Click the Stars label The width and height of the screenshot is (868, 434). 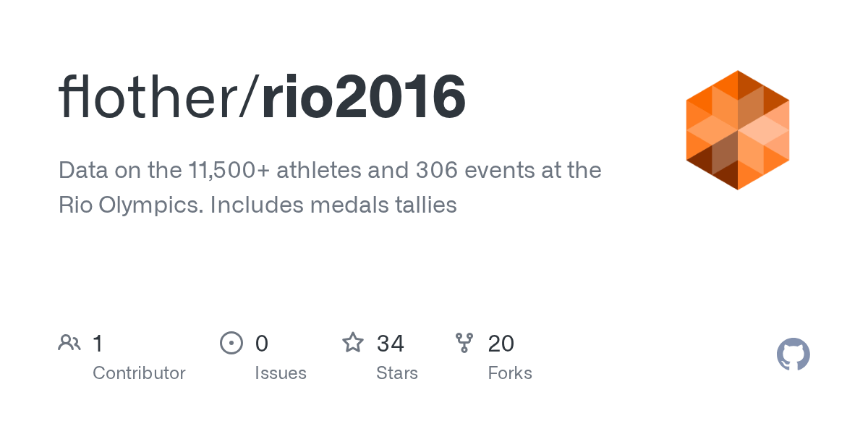[x=397, y=373]
